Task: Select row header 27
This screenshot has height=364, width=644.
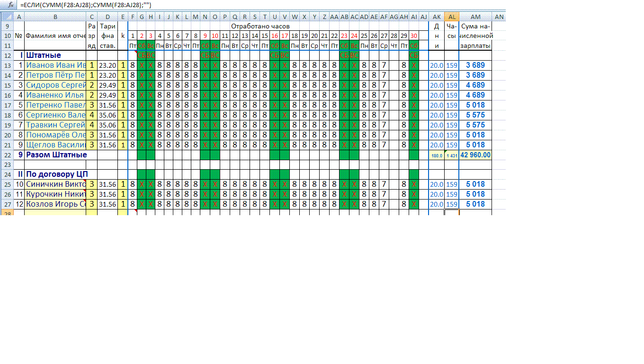Action: pyautogui.click(x=7, y=204)
